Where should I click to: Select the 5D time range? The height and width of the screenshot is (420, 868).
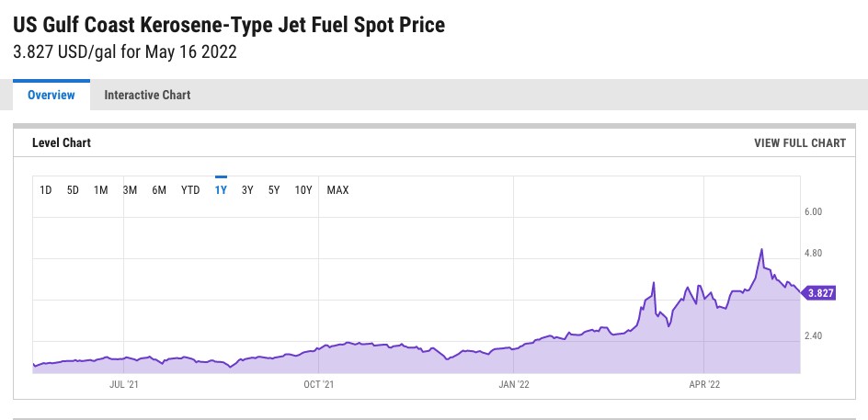pos(74,190)
